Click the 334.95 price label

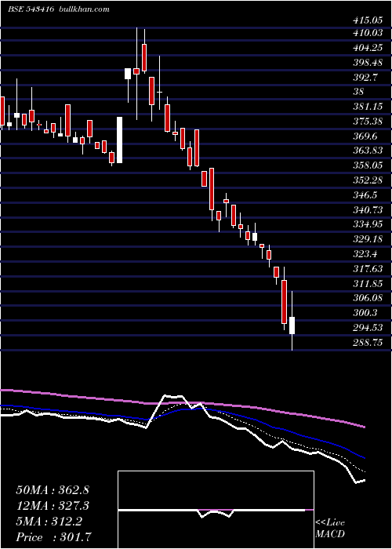tap(368, 224)
